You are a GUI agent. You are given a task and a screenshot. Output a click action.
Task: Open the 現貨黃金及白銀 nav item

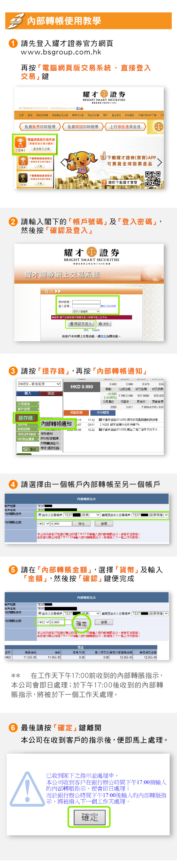point(60,115)
